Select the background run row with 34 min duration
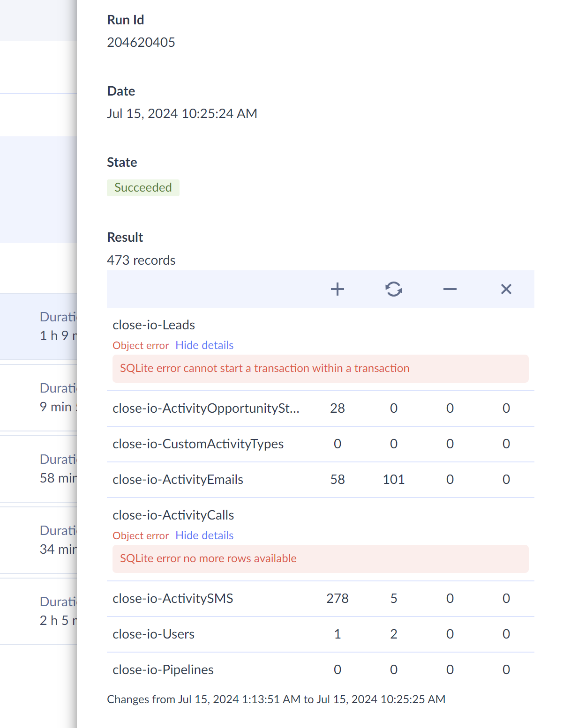 [38, 540]
